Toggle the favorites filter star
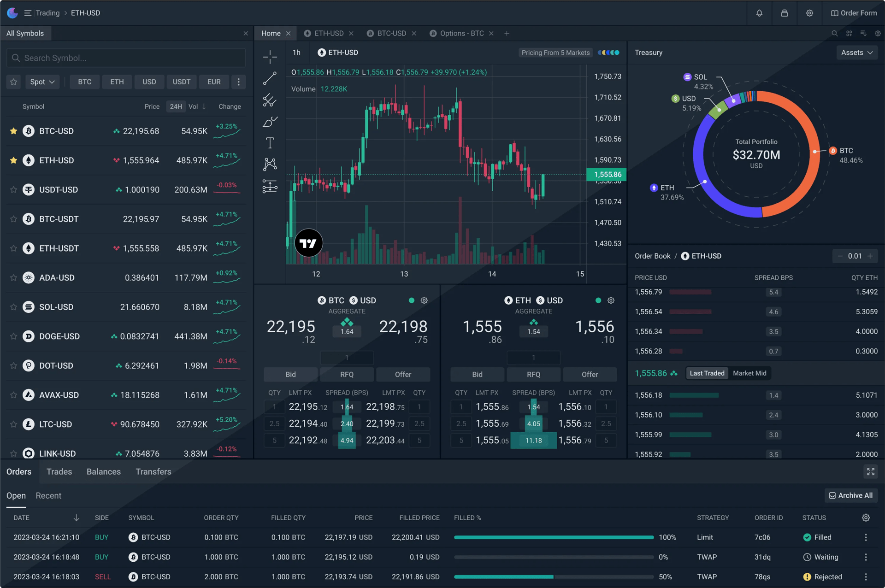The width and height of the screenshot is (885, 588). click(13, 82)
